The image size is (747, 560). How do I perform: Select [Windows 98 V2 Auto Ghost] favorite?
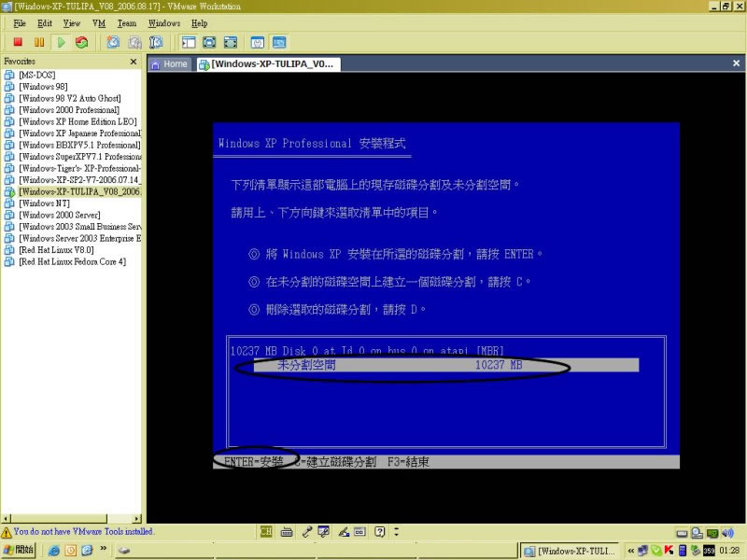[x=70, y=98]
